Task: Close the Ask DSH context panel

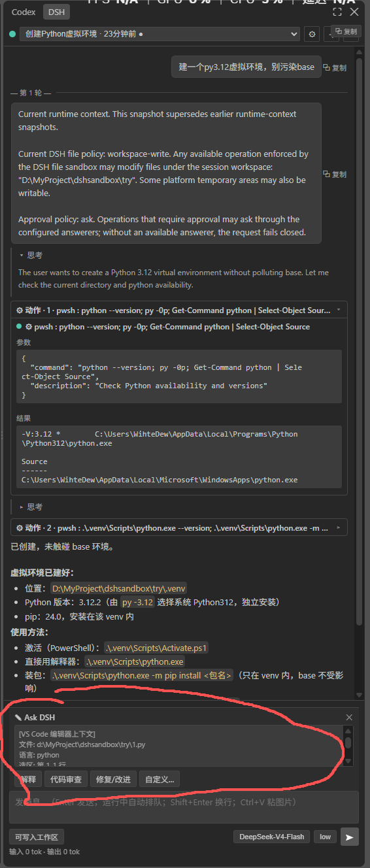Action: tap(349, 717)
